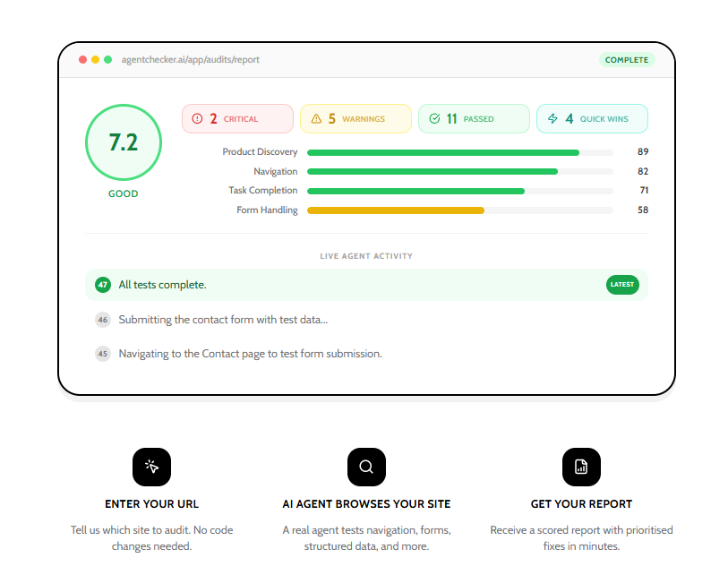Click the score value 58
This screenshot has height=575, width=728.
pos(643,210)
